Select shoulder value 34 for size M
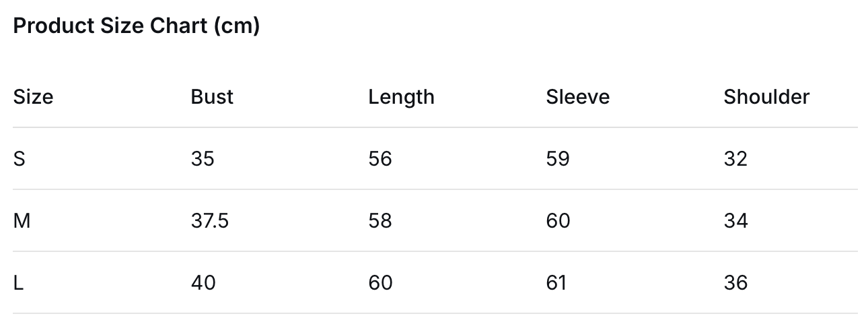Image resolution: width=868 pixels, height=318 pixels. (735, 221)
